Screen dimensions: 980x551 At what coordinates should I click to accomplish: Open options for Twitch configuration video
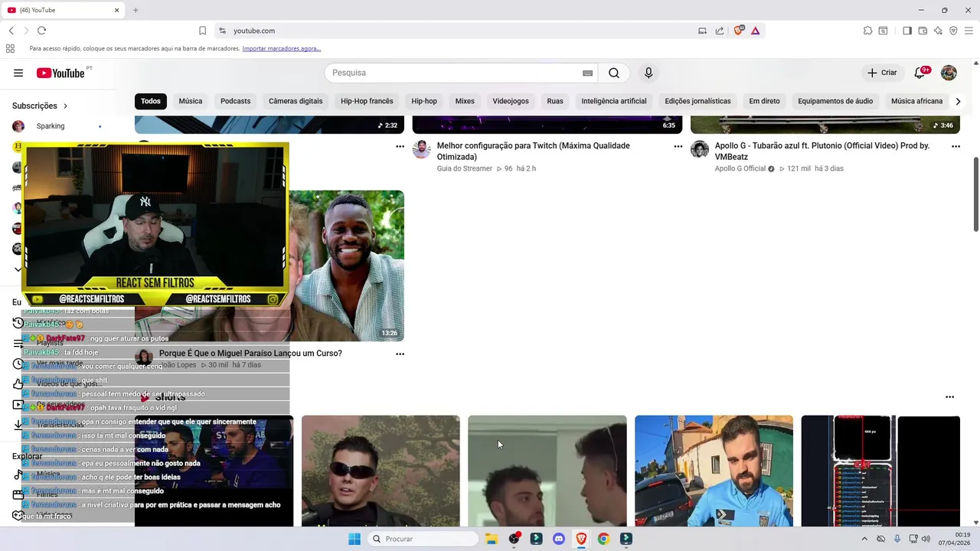point(678,146)
